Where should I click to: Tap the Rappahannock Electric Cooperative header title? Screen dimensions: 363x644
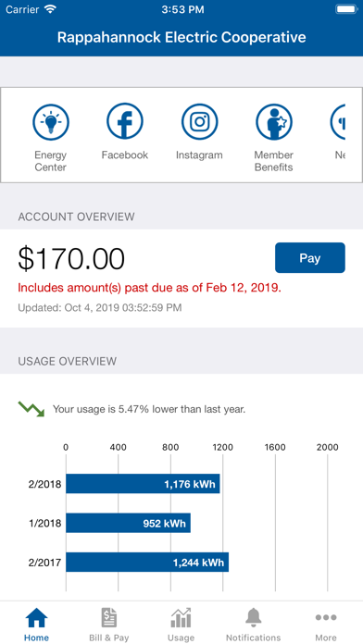coord(181,37)
